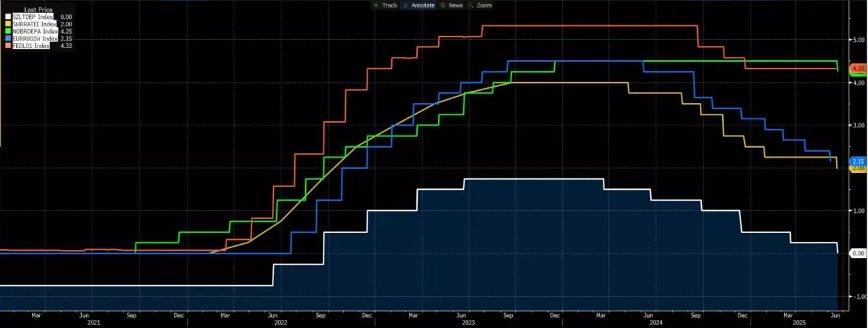868x328 pixels.
Task: Click the 2021 year label on axis
Action: coord(94,323)
